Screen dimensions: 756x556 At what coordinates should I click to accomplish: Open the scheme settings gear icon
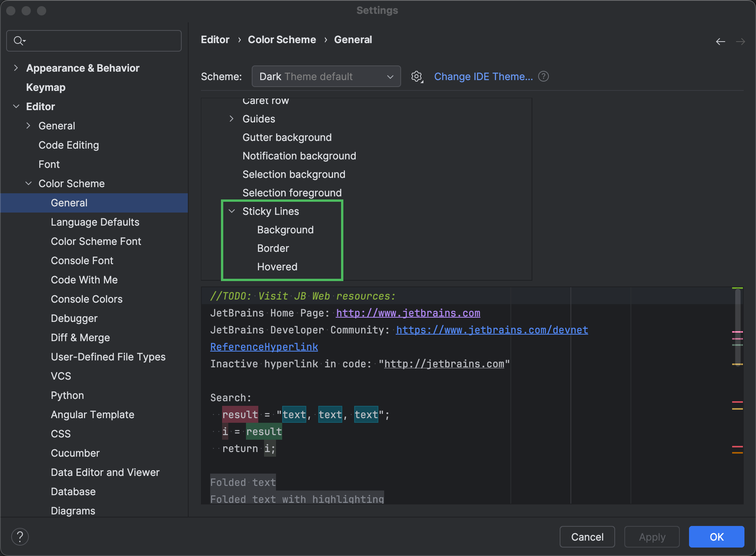tap(416, 76)
